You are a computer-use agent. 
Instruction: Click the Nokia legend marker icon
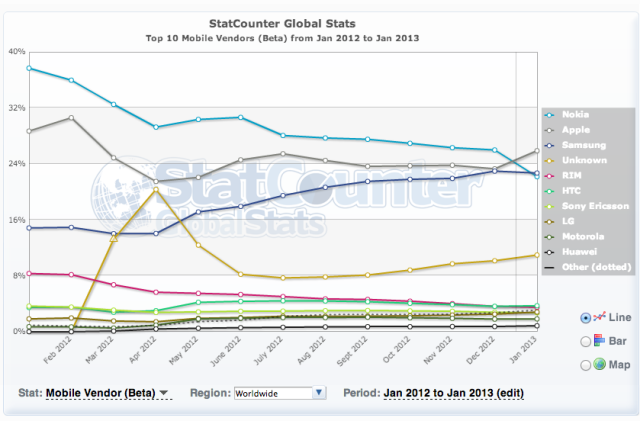coord(550,115)
